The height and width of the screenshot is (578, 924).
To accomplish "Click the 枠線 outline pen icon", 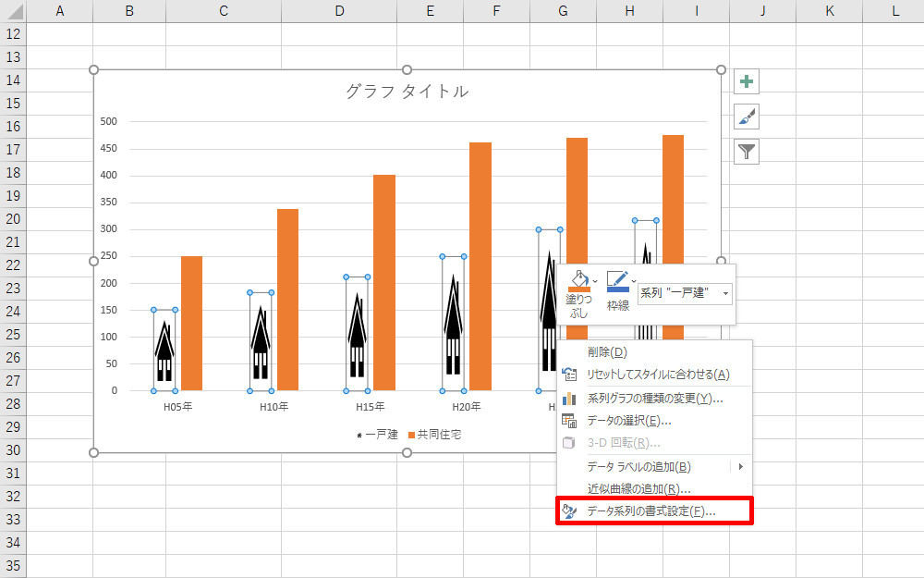I will 617,281.
